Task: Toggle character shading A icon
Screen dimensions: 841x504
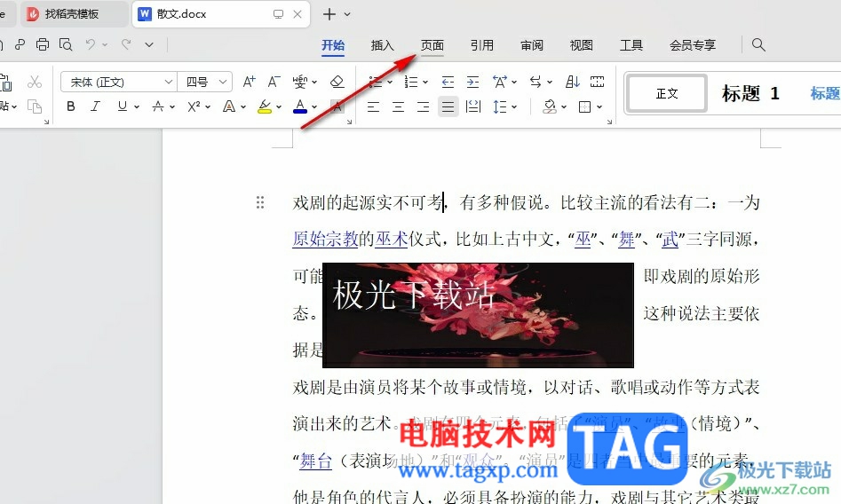Action: point(337,106)
